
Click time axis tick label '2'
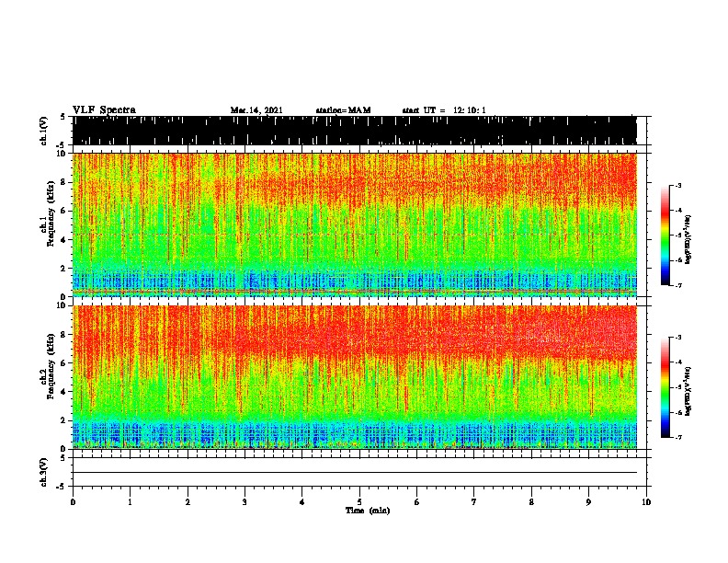(188, 502)
